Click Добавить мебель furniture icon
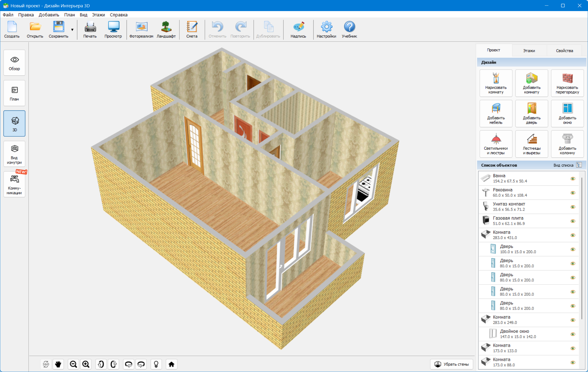The width and height of the screenshot is (588, 372). [x=496, y=114]
